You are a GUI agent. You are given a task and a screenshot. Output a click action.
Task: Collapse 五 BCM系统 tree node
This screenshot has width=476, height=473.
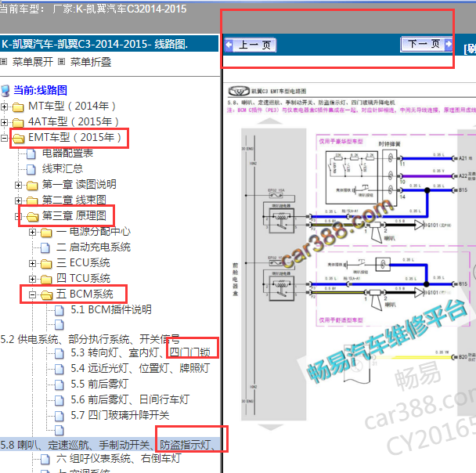tap(32, 294)
